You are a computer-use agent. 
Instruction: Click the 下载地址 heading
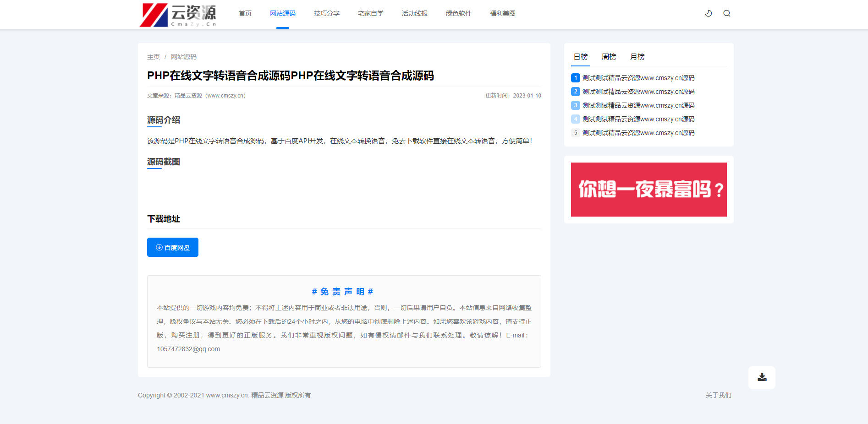tap(164, 219)
